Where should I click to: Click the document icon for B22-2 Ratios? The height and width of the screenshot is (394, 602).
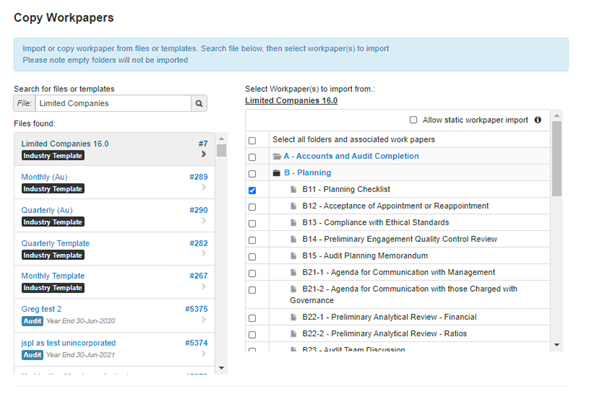(294, 333)
